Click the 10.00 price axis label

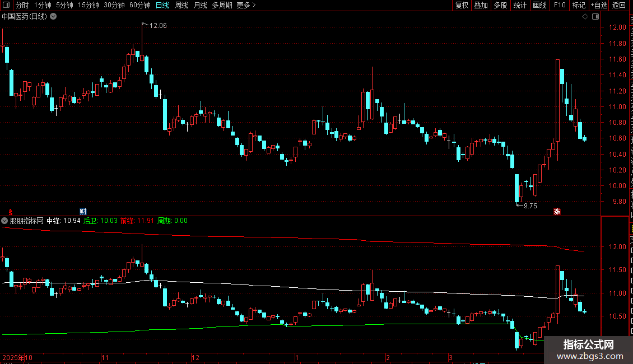coord(617,186)
